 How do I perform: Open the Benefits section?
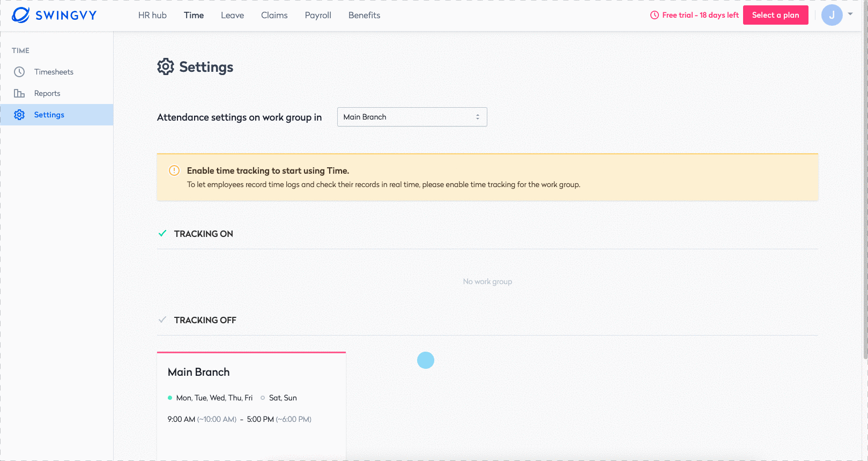pos(364,16)
